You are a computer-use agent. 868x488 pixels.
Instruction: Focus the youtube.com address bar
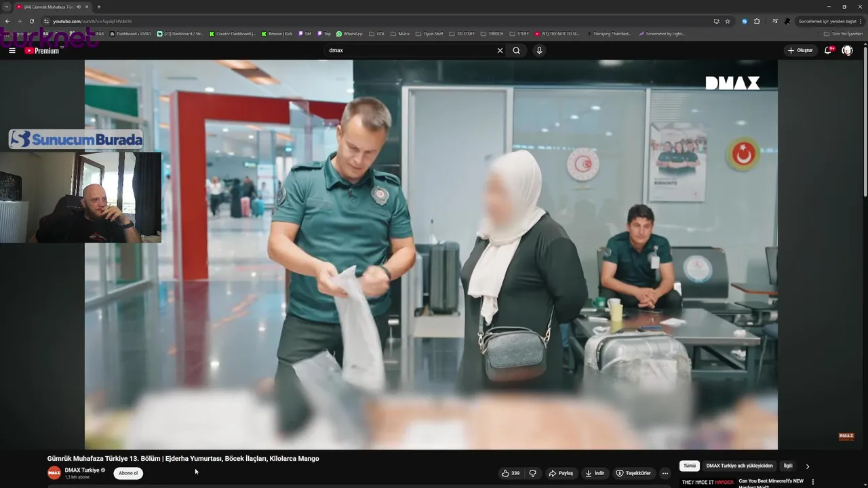(380, 21)
